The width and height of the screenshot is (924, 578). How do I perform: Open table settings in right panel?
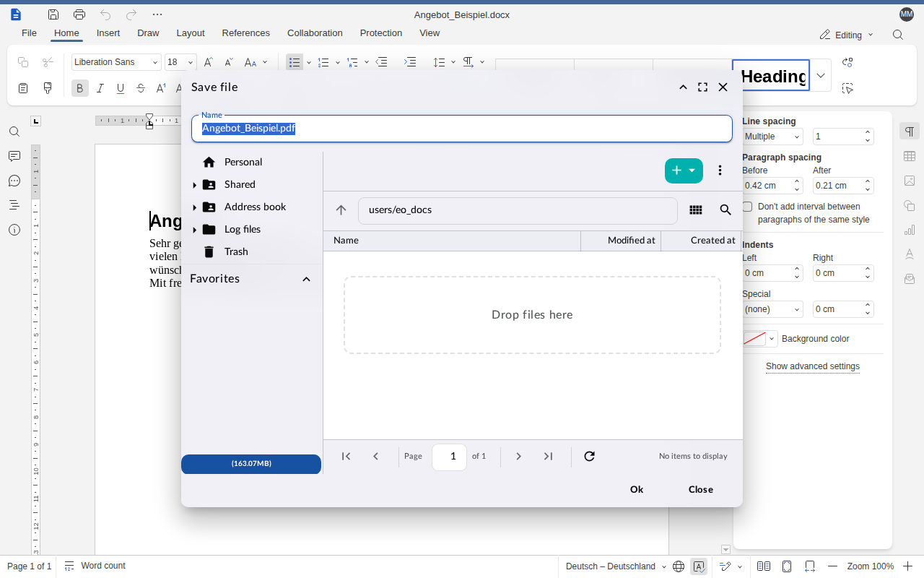(910, 156)
